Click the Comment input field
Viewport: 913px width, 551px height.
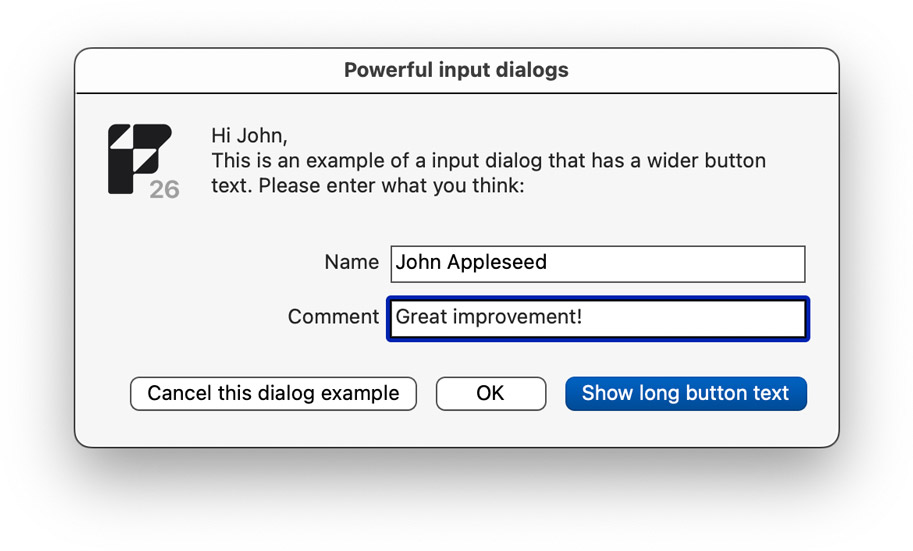pos(597,319)
